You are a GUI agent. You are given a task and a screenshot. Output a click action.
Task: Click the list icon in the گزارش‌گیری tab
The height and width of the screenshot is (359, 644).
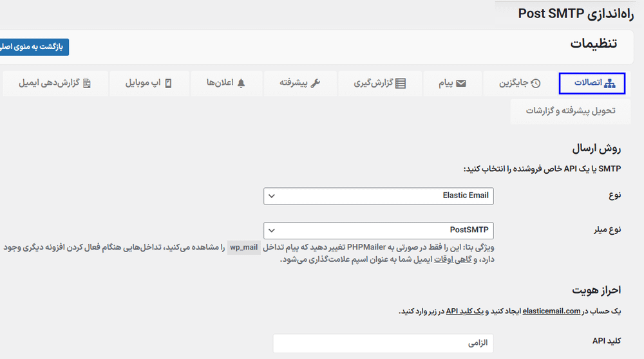tap(401, 83)
